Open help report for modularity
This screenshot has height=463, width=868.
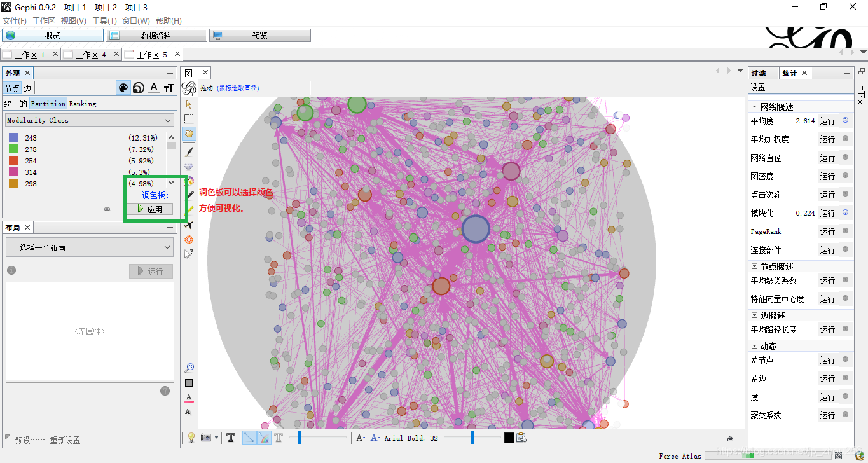pyautogui.click(x=845, y=212)
